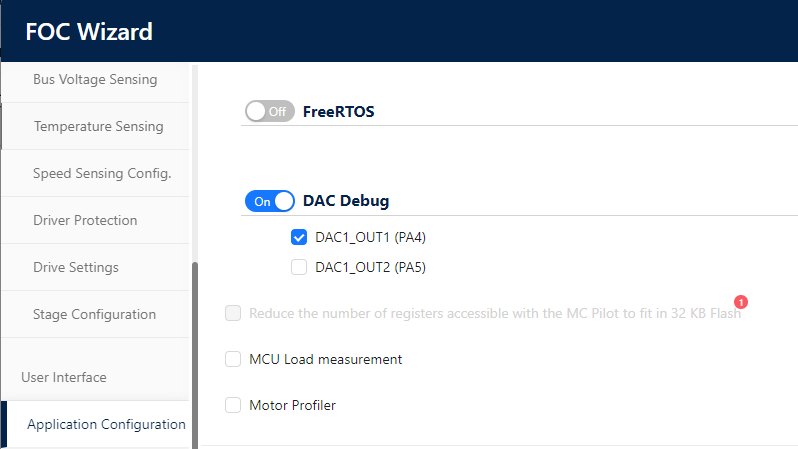798x449 pixels.
Task: Click the FreeRTOS heading text
Action: point(338,111)
